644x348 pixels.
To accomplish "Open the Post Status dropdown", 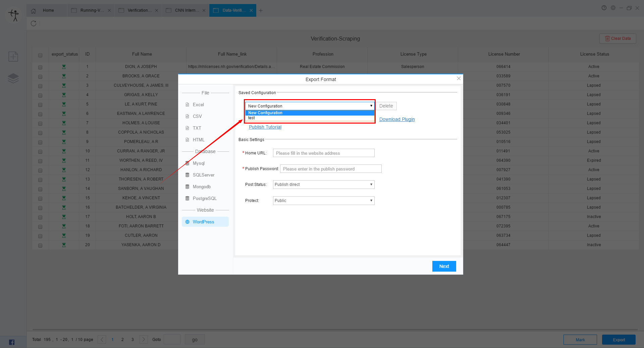I will (324, 185).
